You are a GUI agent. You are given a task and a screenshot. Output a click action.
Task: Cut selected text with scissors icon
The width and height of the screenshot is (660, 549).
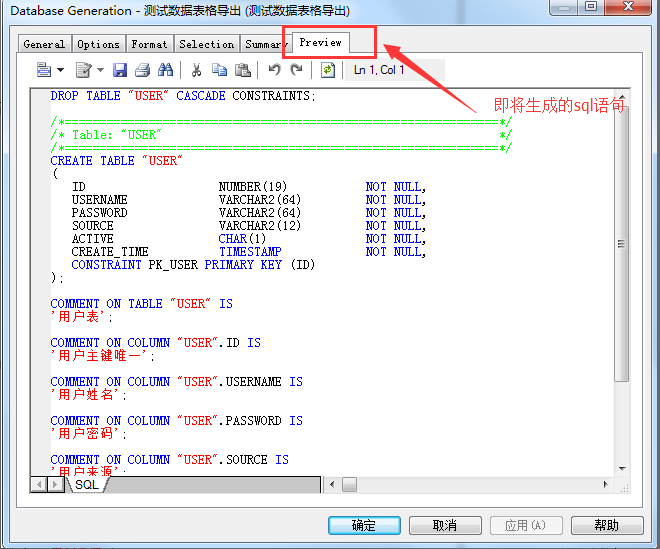point(196,70)
